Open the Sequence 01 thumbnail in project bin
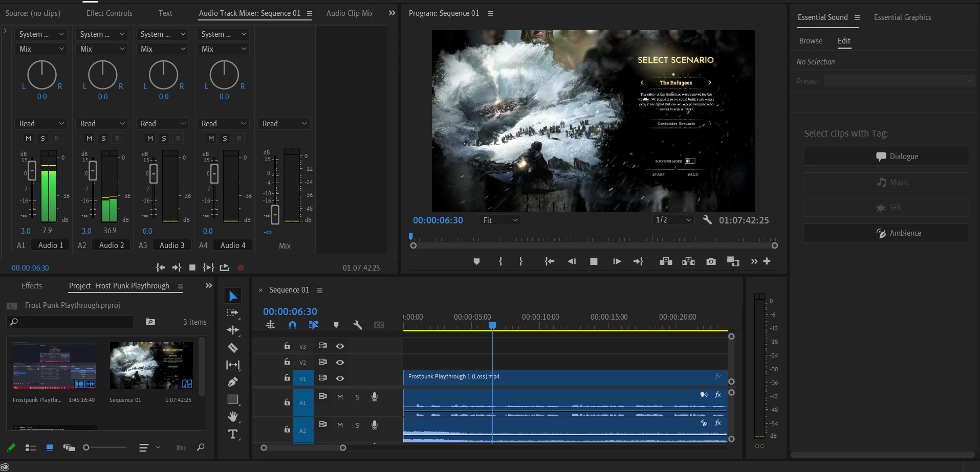The image size is (980, 472). [x=151, y=366]
